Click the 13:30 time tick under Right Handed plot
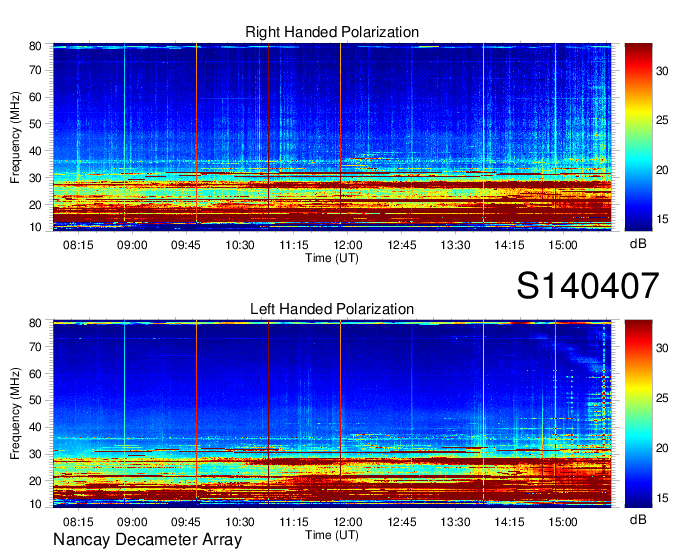The image size is (680, 552). tap(455, 245)
